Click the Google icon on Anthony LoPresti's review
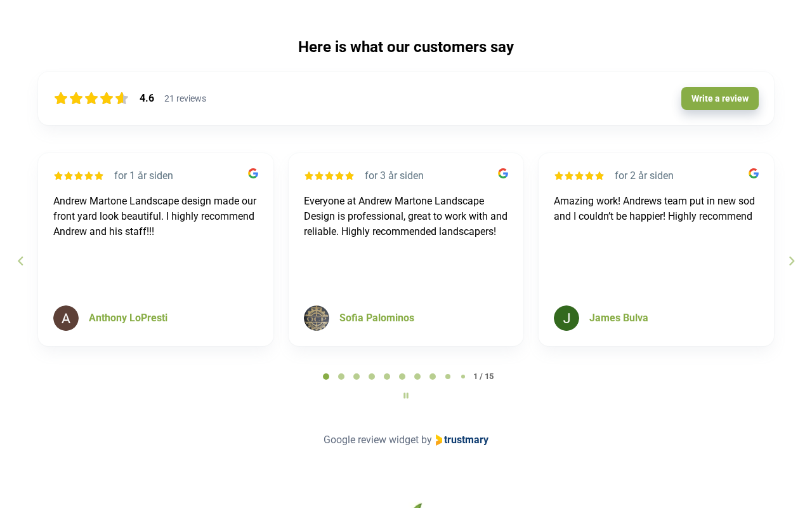Viewport: 812px width, 508px height. [x=253, y=173]
